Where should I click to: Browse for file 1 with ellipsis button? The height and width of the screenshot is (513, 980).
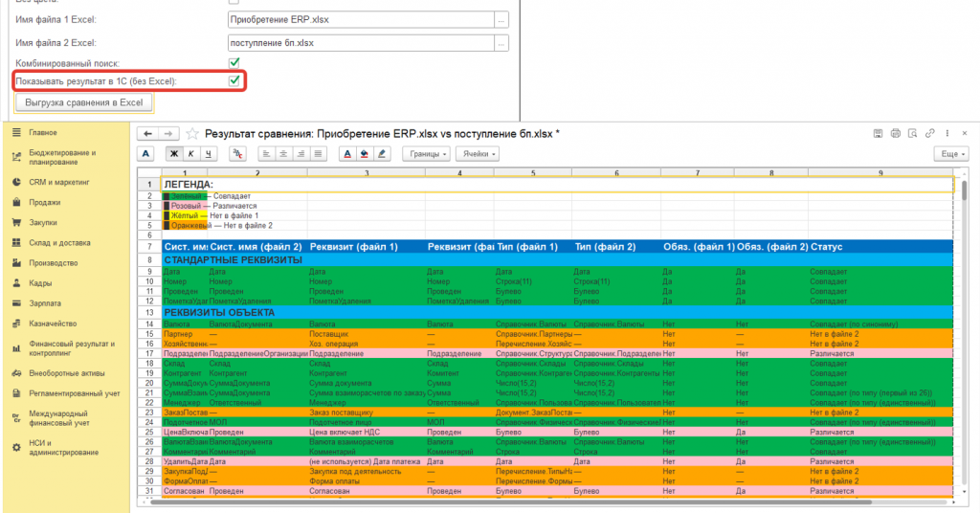coord(501,19)
